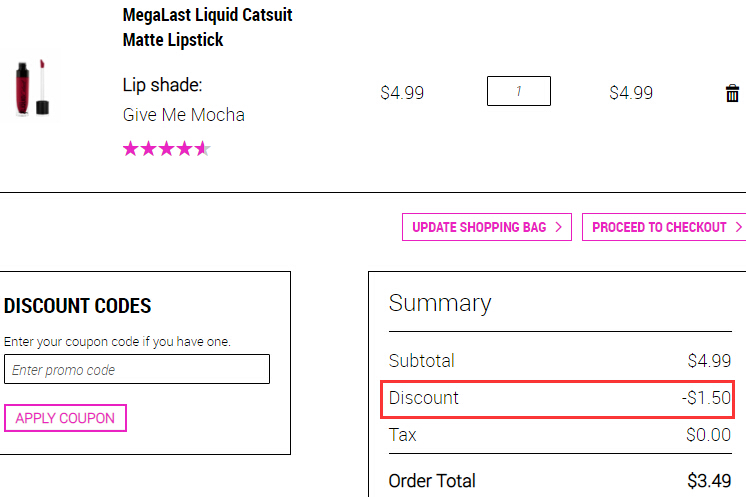Apply Coupon to the order

tap(65, 418)
